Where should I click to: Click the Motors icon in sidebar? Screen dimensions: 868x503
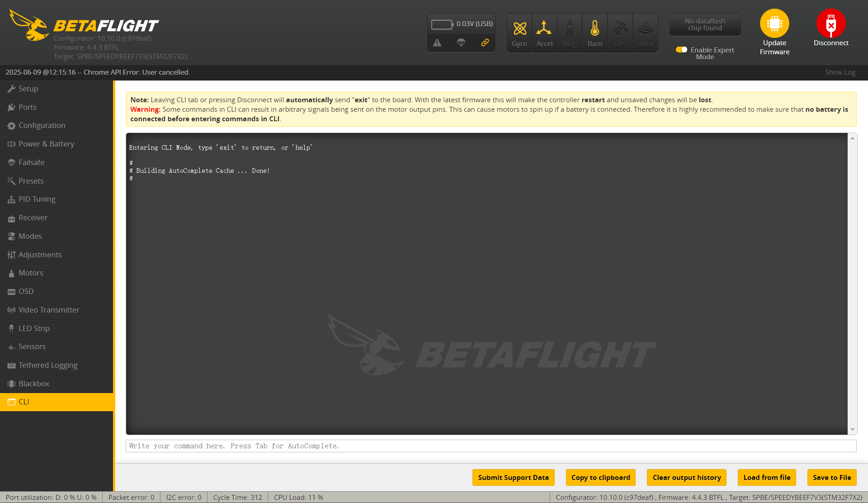(11, 273)
